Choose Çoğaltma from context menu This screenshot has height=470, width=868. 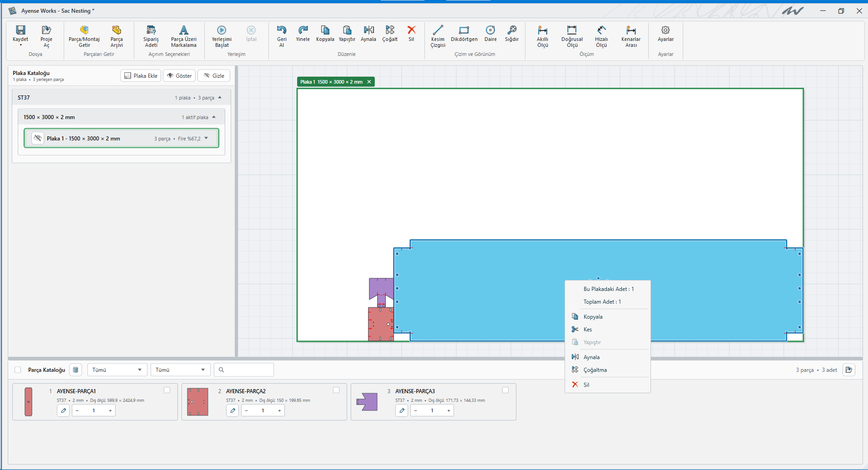coord(608,370)
